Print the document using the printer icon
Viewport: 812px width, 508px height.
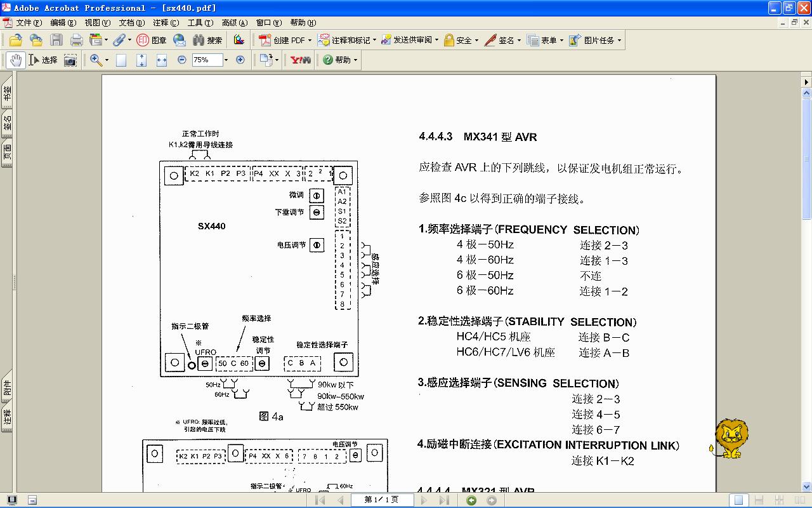click(76, 40)
